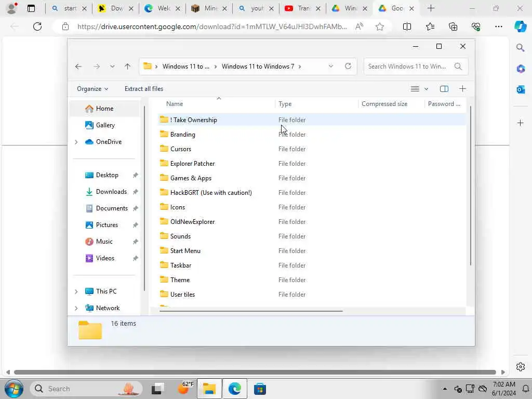Image resolution: width=532 pixels, height=399 pixels.
Task: Click the Explorer vertical scrollbar
Action: click(x=470, y=186)
